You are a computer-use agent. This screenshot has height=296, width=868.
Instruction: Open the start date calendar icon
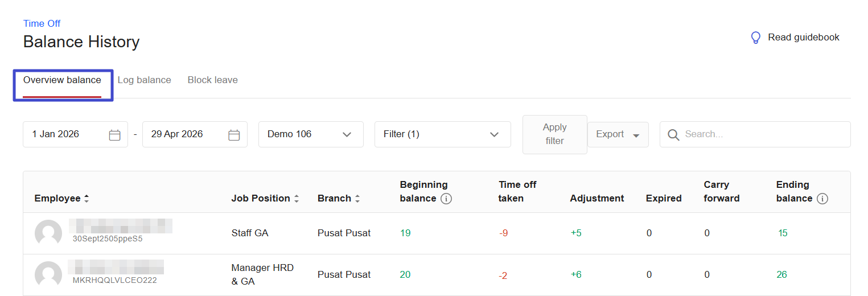tap(114, 135)
